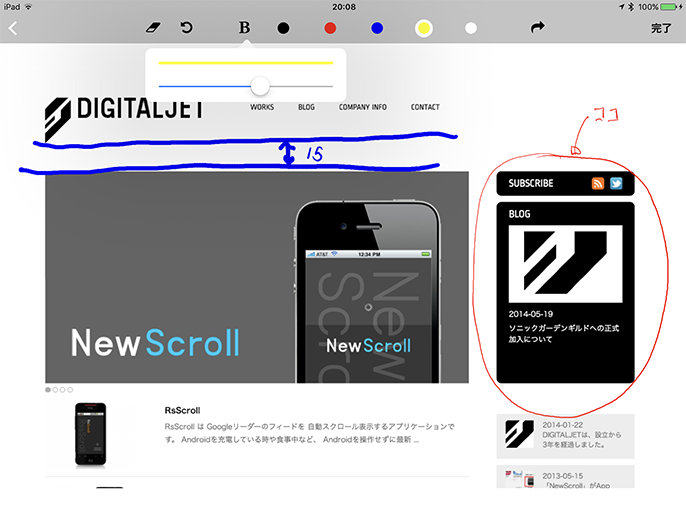
Task: Choose the blue pen color
Action: coord(377,28)
